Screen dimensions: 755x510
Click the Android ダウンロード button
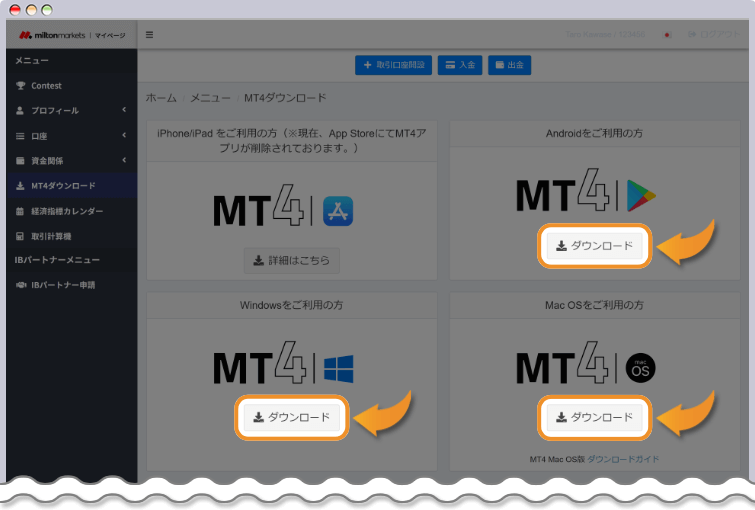[x=595, y=246]
